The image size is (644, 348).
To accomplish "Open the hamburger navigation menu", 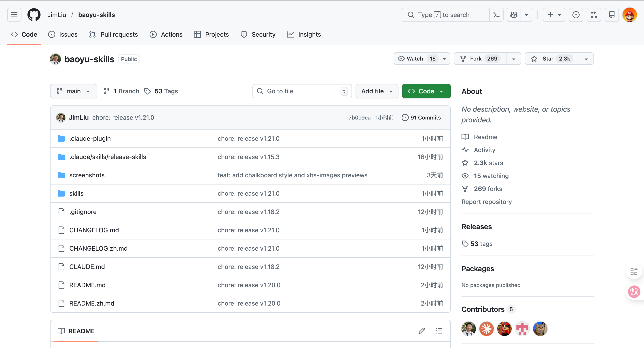I will [x=14, y=15].
